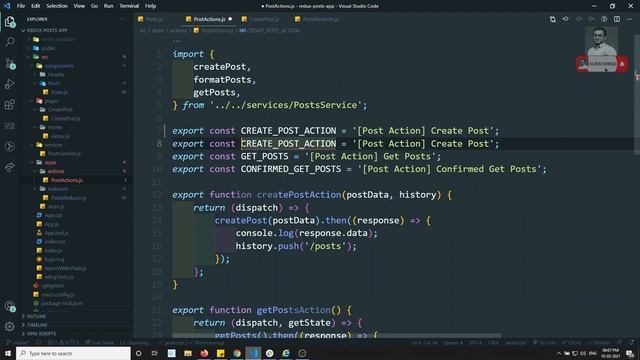The height and width of the screenshot is (360, 640).
Task: Collapse the REDUX-POSTS-APP root folder
Action: (x=47, y=30)
